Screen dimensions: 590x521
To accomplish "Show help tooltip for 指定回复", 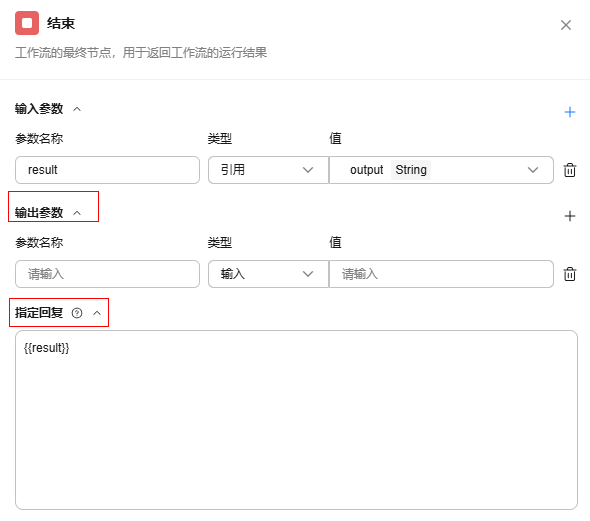I will (77, 313).
